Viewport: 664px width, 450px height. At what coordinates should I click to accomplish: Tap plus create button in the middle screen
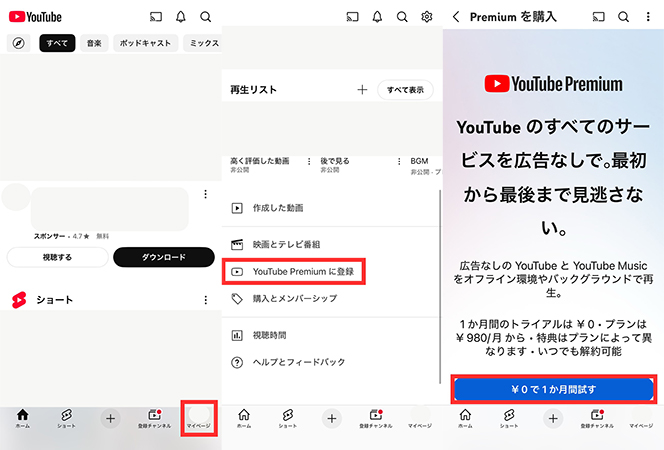[332, 419]
